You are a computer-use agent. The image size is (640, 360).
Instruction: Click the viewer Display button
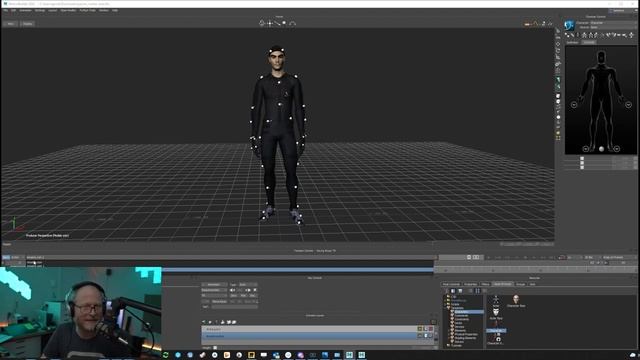tap(27, 24)
